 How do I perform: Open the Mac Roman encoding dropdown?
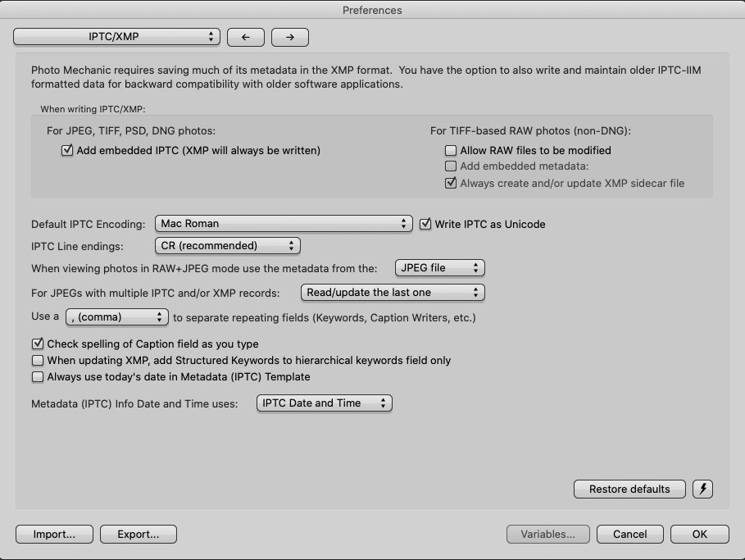tap(283, 224)
